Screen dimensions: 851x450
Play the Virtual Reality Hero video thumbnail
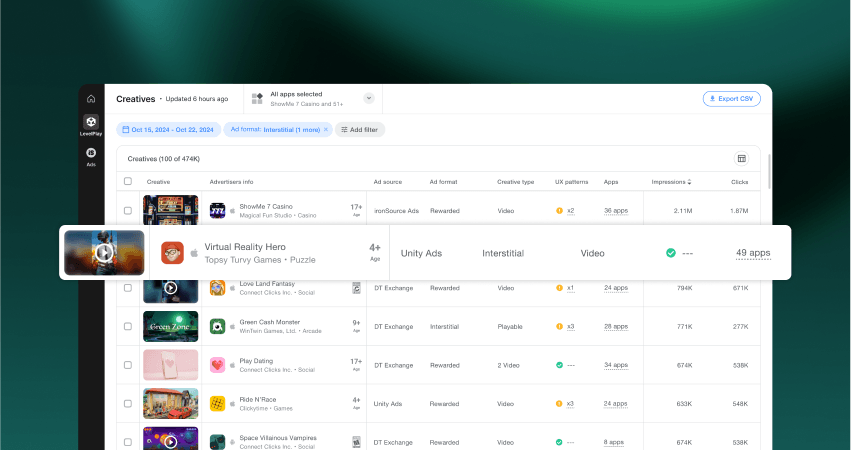tap(103, 253)
